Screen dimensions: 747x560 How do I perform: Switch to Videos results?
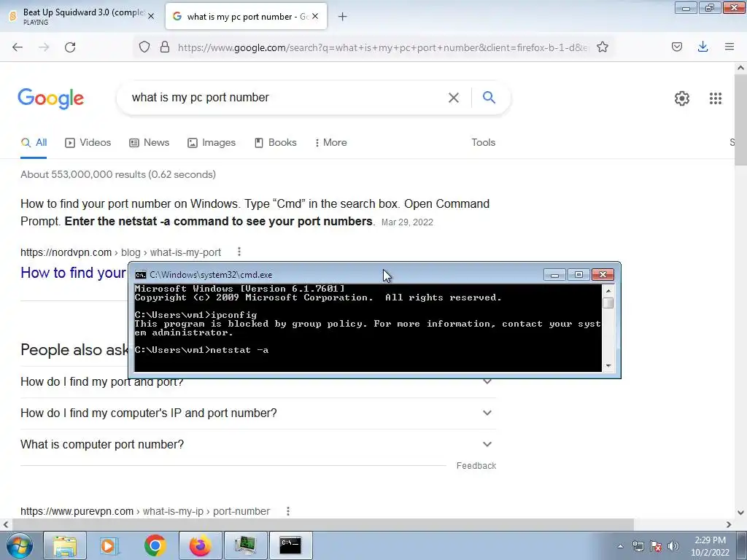tap(88, 142)
